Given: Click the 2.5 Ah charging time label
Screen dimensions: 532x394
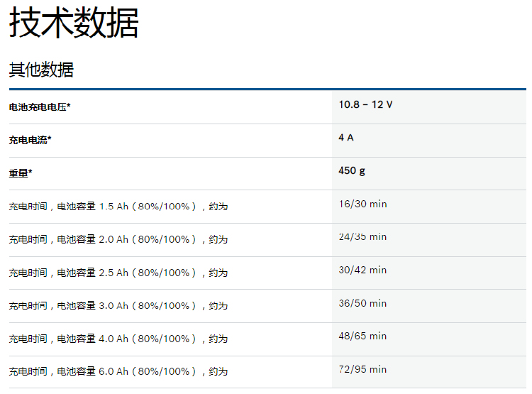Looking at the screenshot, I should pyautogui.click(x=118, y=273).
